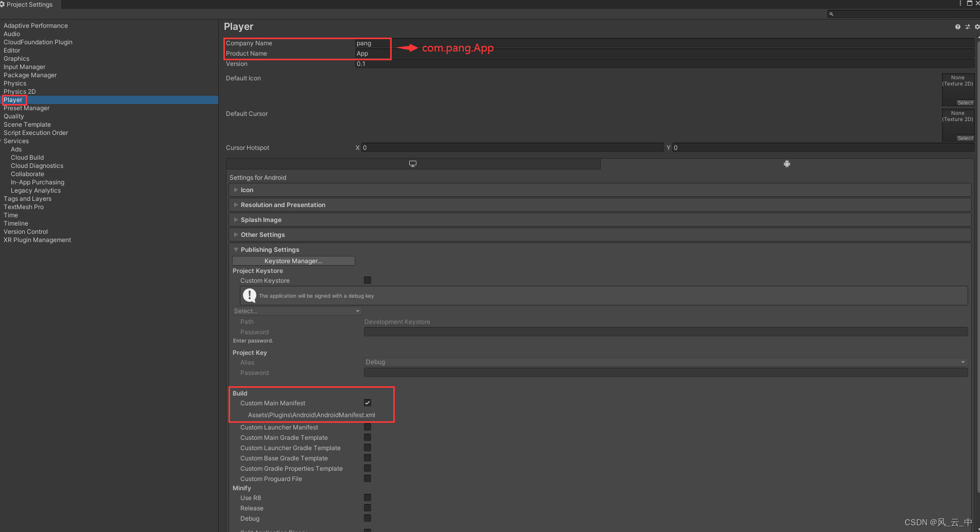Image resolution: width=980 pixels, height=532 pixels.
Task: Disable the Custom Main Manifest checkbox
Action: click(x=367, y=402)
